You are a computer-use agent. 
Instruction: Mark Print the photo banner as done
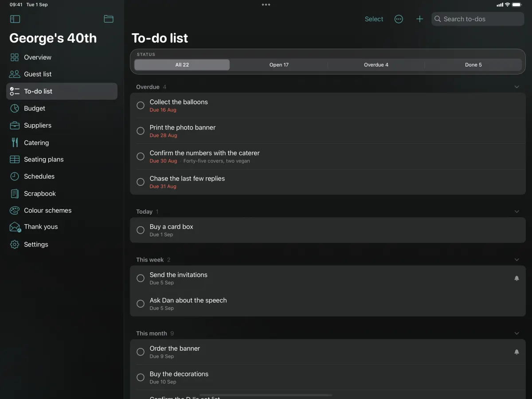point(141,131)
